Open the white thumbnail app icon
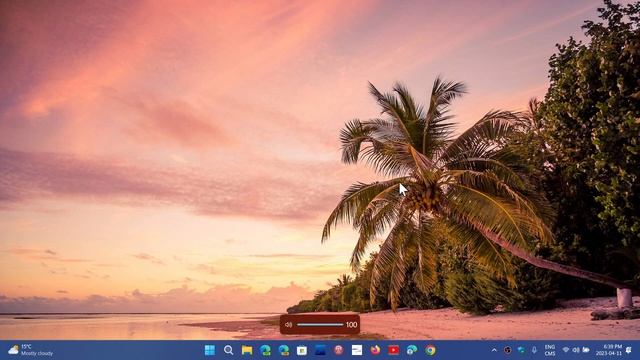The width and height of the screenshot is (640, 360). tap(357, 350)
